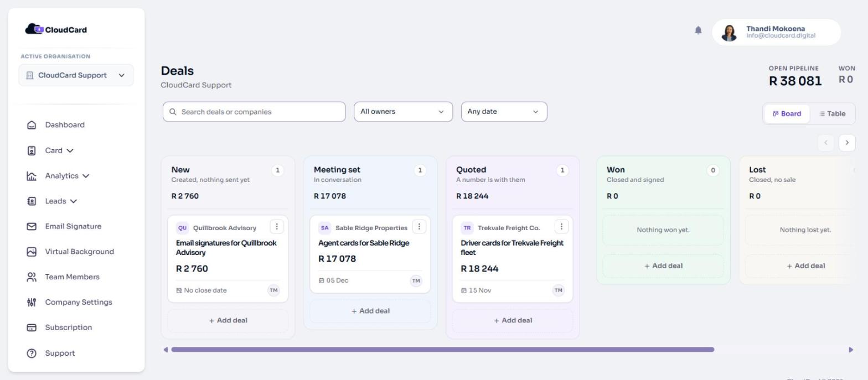
Task: Click the TM owner avatar on Trekvale deal
Action: click(x=558, y=290)
